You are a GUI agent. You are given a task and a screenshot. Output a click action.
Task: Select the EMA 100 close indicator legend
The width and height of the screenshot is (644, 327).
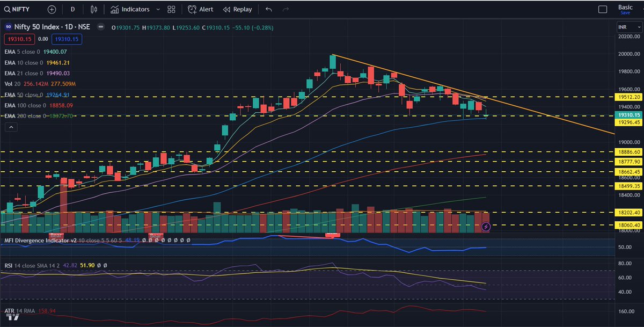coord(38,105)
